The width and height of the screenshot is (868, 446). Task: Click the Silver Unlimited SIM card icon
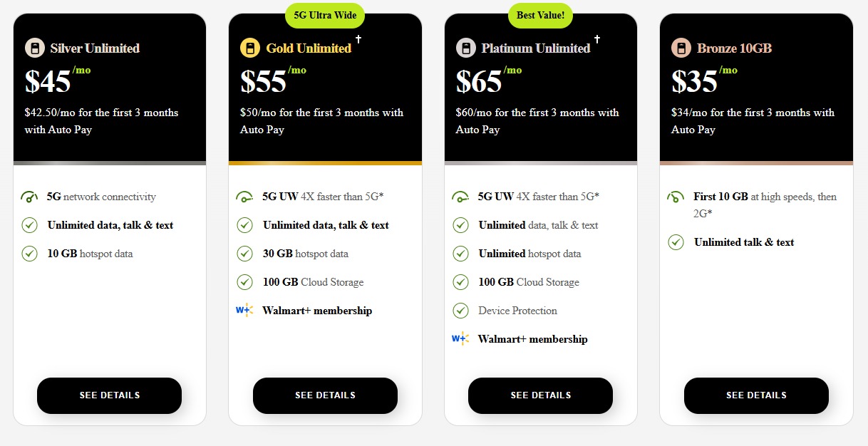tap(34, 48)
